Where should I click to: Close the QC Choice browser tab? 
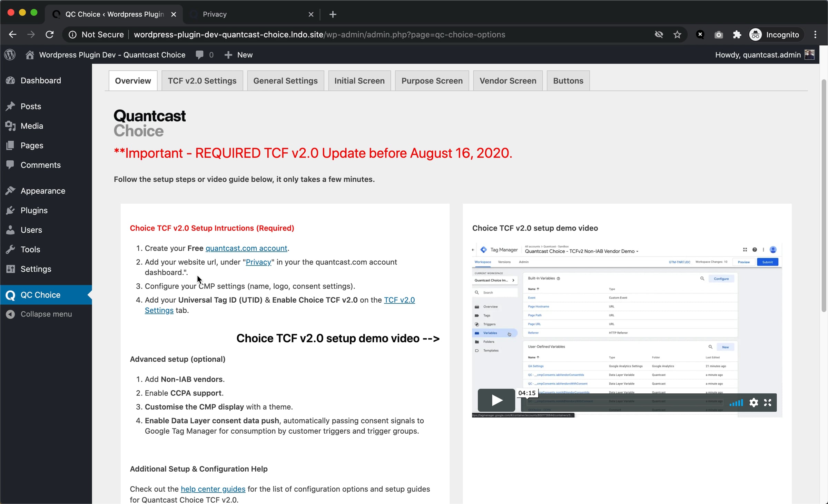click(x=174, y=14)
